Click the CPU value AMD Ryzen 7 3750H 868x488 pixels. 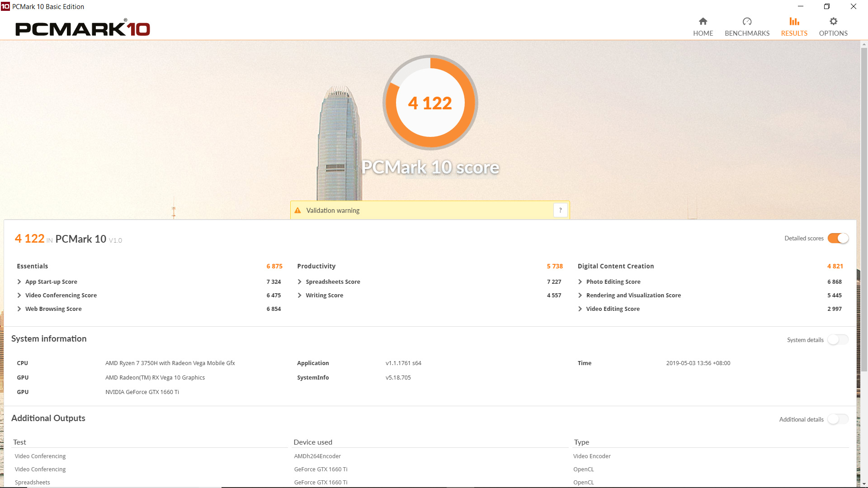(170, 363)
